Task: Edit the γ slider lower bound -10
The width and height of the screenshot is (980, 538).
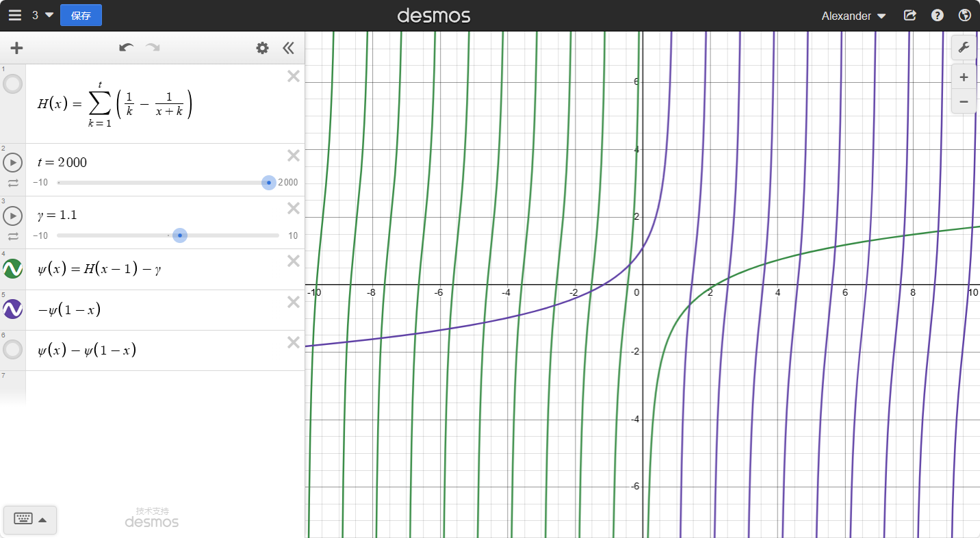Action: [x=40, y=235]
